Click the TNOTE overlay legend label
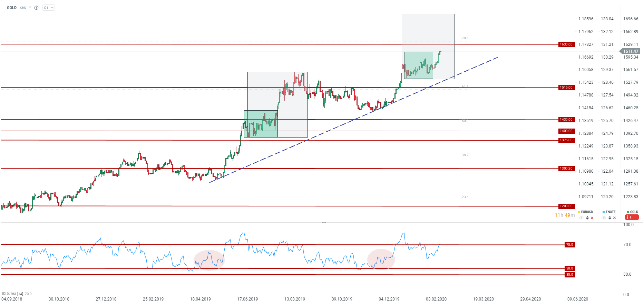644x305 pixels. tap(611, 212)
